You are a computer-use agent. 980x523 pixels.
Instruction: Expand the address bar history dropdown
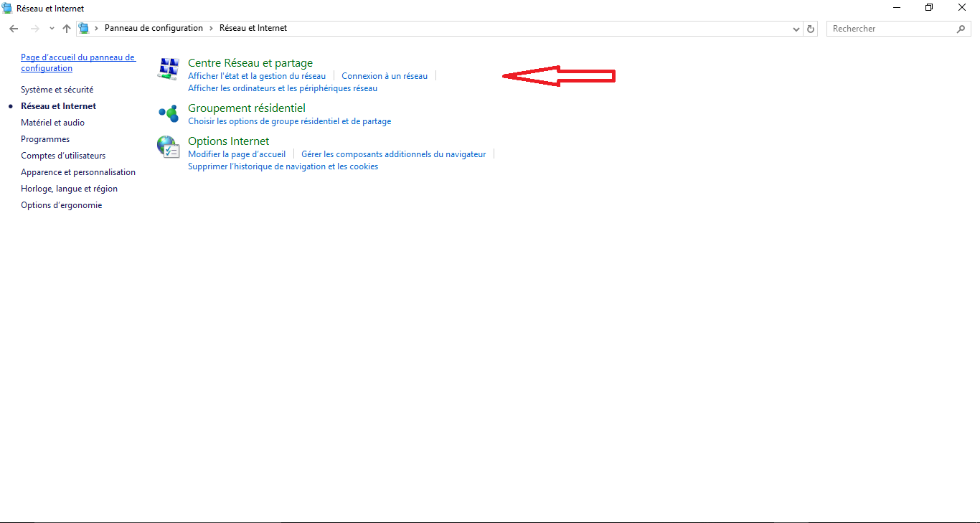[796, 29]
